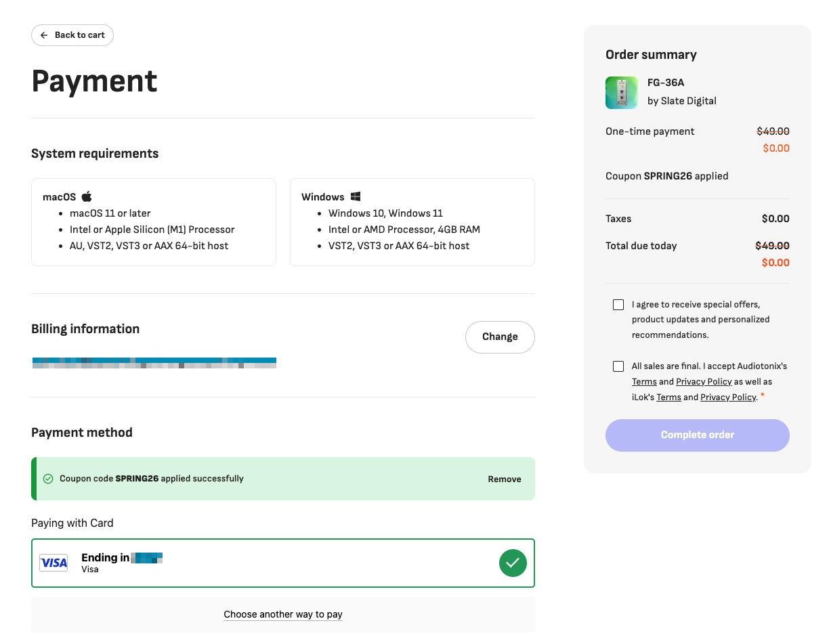Click Change next to Billing information

500,337
